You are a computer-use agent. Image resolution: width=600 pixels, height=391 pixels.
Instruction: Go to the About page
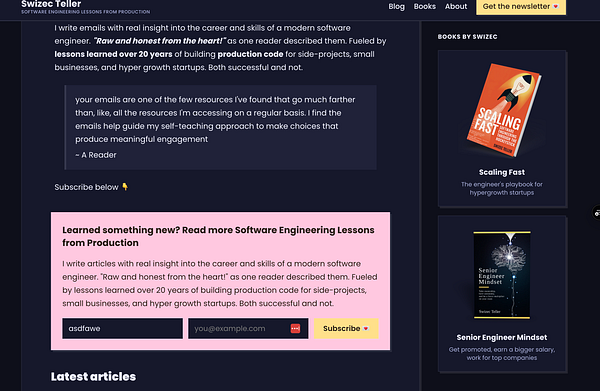tap(456, 7)
